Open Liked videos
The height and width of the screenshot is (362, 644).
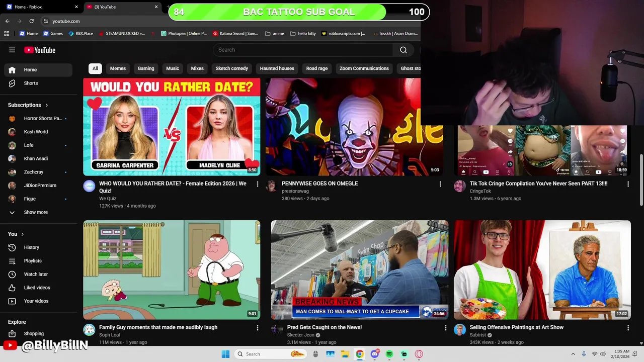tap(38, 288)
